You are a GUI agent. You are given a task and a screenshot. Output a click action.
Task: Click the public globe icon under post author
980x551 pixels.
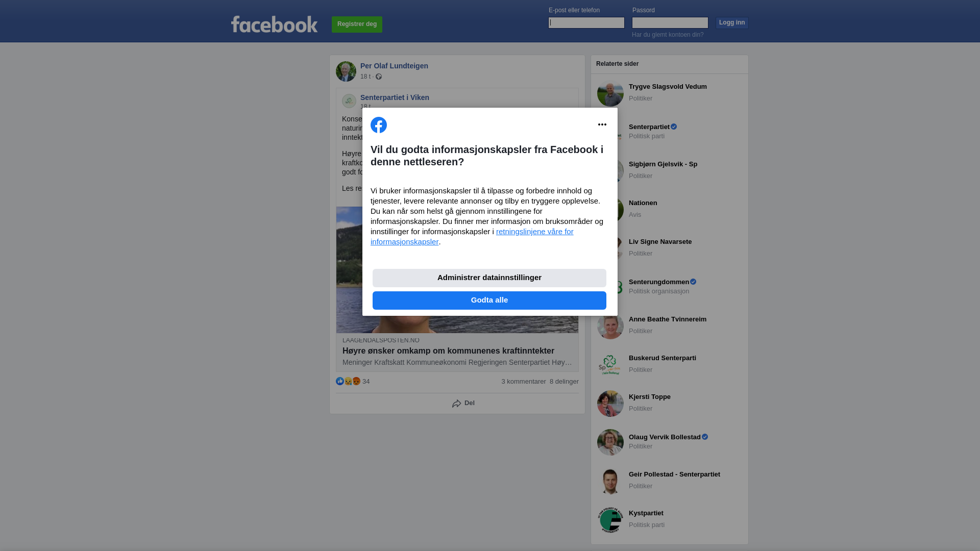379,77
